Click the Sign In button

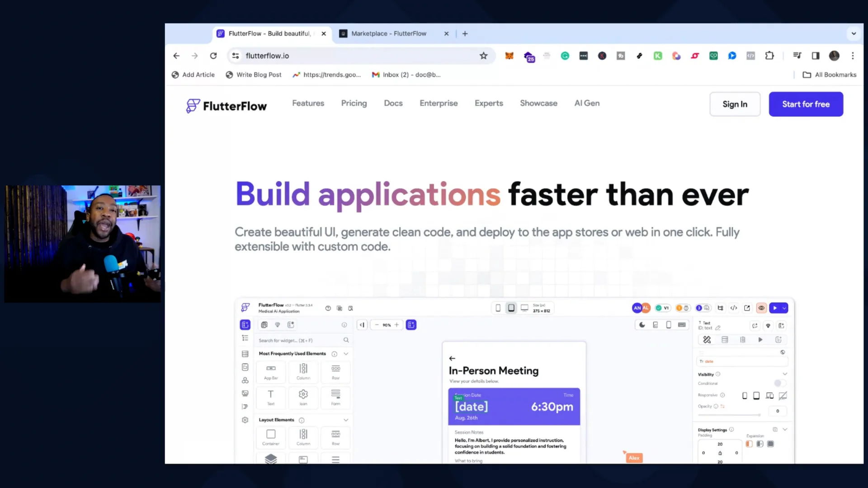[x=735, y=104]
